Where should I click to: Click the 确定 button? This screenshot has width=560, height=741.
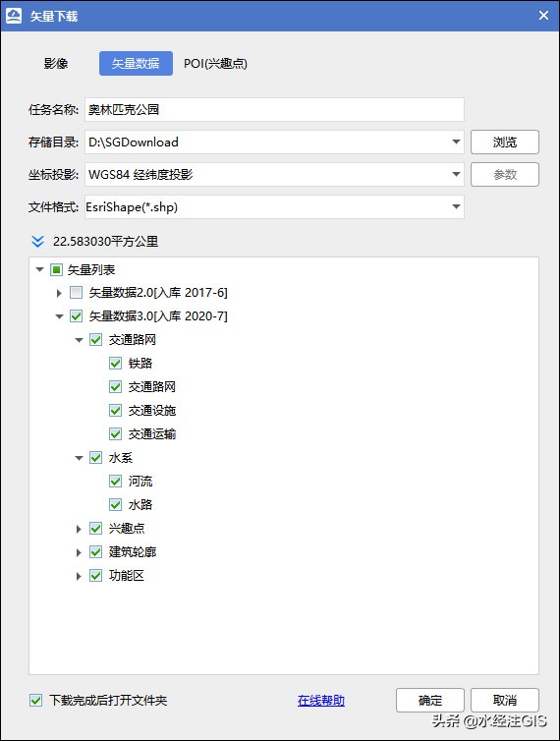(430, 701)
